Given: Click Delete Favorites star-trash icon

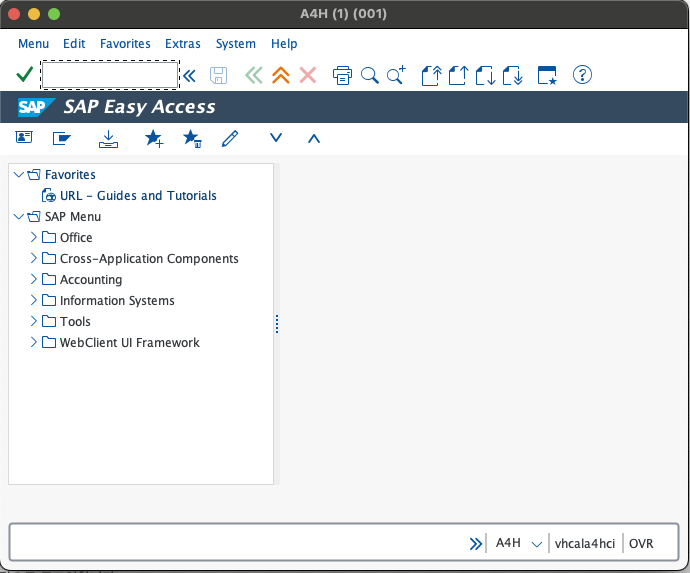Looking at the screenshot, I should 192,139.
